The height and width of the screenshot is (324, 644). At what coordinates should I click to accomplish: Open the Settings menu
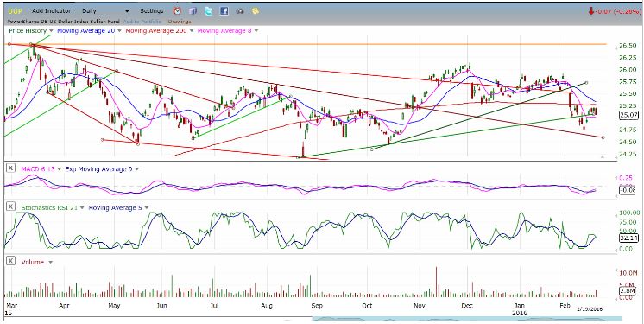coord(152,11)
